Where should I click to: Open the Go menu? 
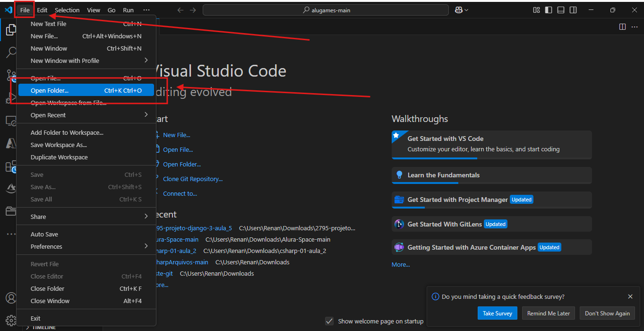112,10
